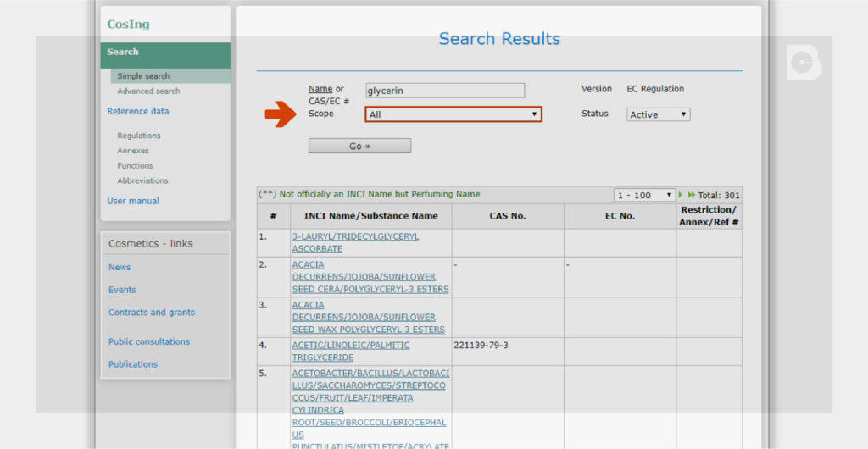The image size is (868, 449).
Task: Click the underlined Name label link
Action: pos(320,88)
